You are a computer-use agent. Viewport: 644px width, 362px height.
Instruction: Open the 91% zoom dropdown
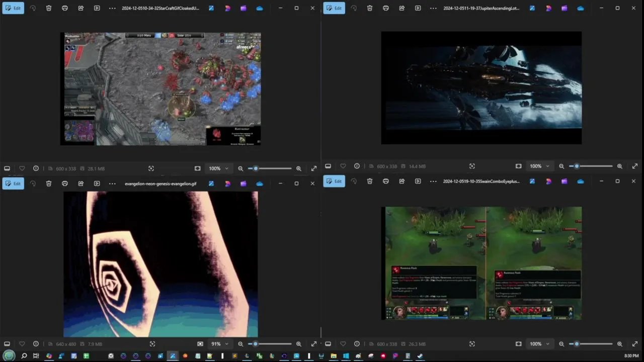pyautogui.click(x=220, y=344)
